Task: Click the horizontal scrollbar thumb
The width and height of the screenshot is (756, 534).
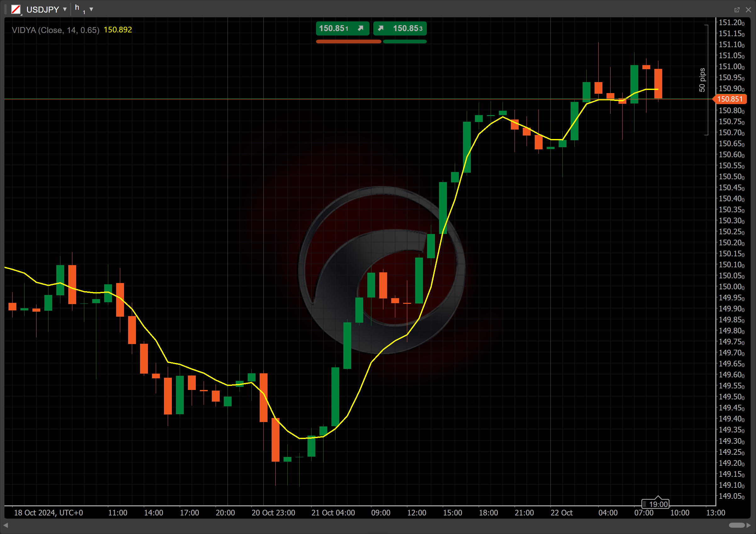Action: [736, 525]
